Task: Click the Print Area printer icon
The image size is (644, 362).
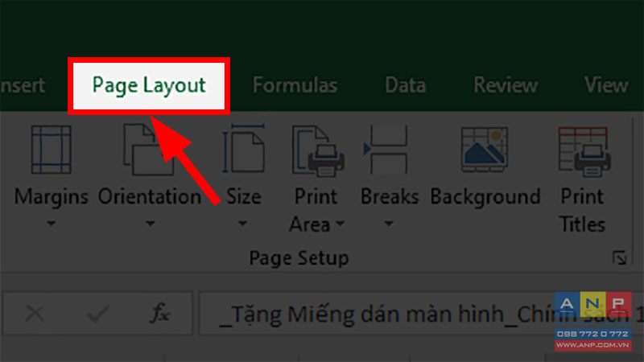Action: 317,150
